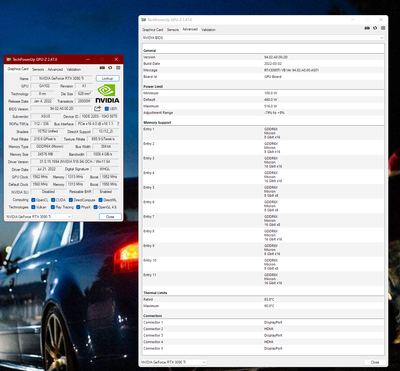Click the Digital Signature field showing WHQL
The width and height of the screenshot is (400, 371).
click(x=105, y=169)
